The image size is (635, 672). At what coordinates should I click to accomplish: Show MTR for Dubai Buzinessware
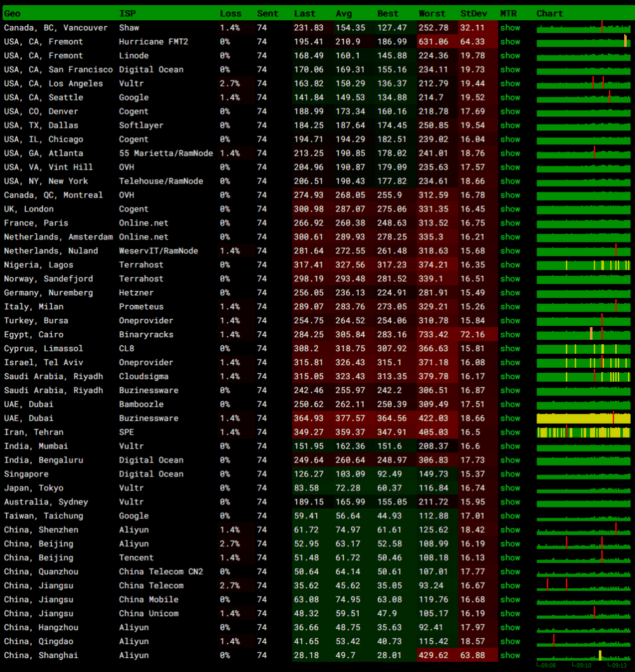click(510, 418)
